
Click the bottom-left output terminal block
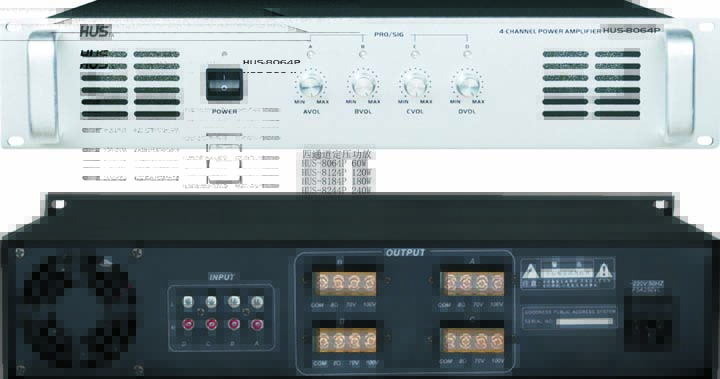(x=344, y=340)
